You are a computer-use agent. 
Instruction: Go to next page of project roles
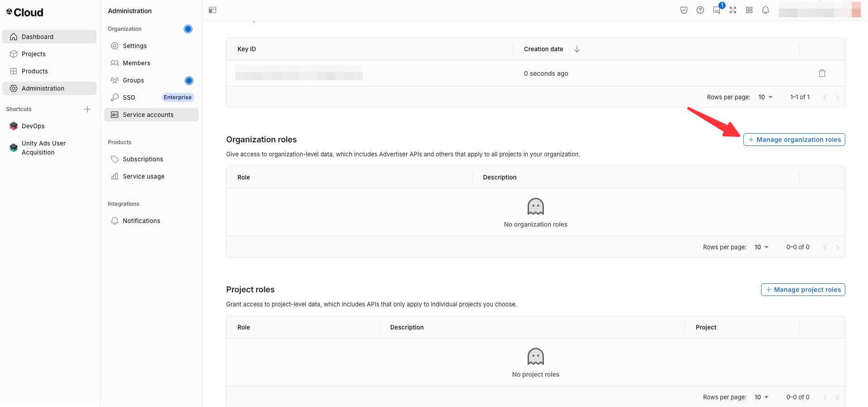click(838, 397)
